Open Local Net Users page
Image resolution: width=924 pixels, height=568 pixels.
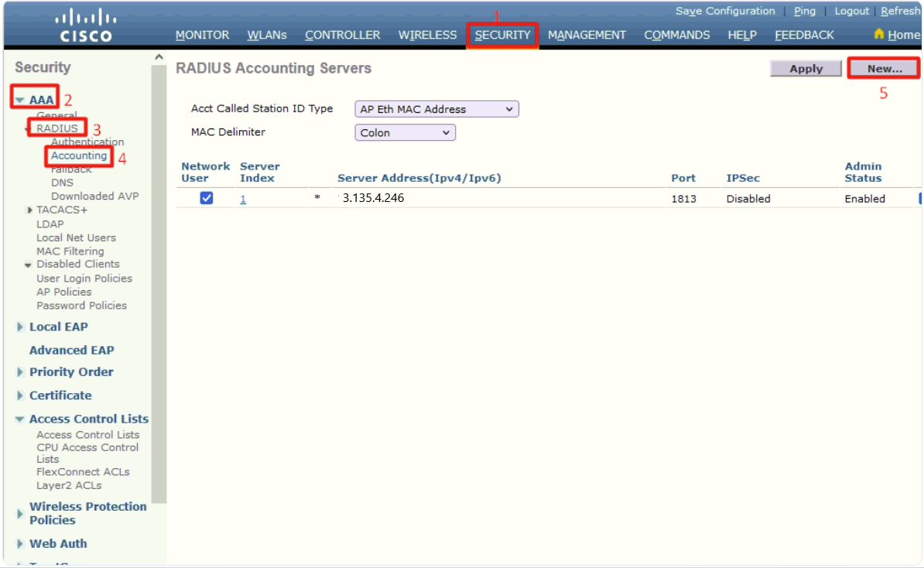(76, 238)
